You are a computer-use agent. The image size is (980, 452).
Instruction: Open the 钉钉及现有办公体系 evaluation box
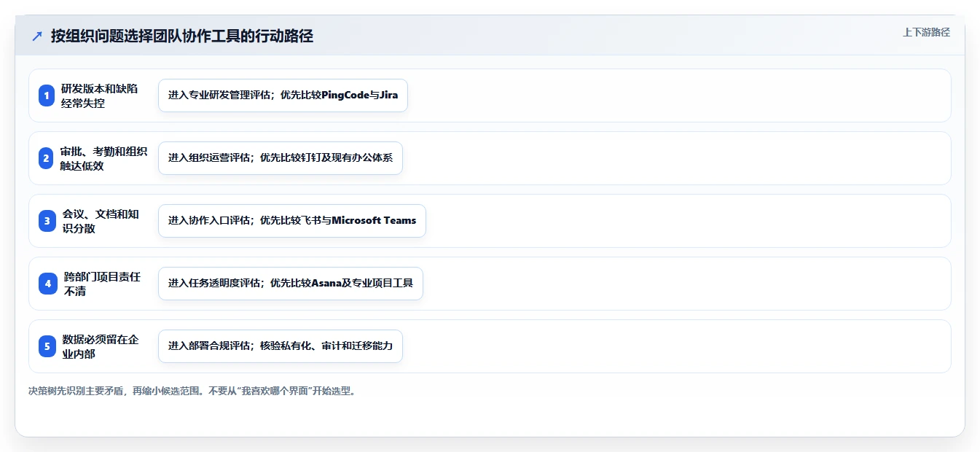281,158
